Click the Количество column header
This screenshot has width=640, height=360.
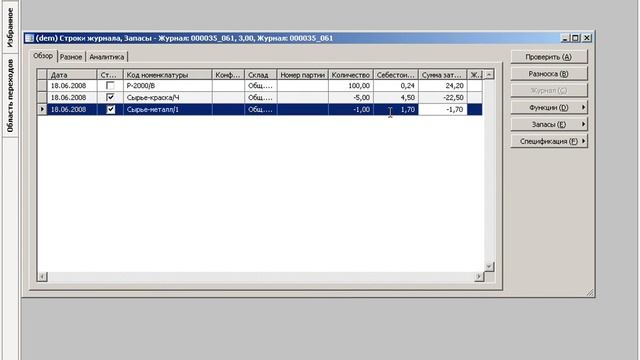351,75
